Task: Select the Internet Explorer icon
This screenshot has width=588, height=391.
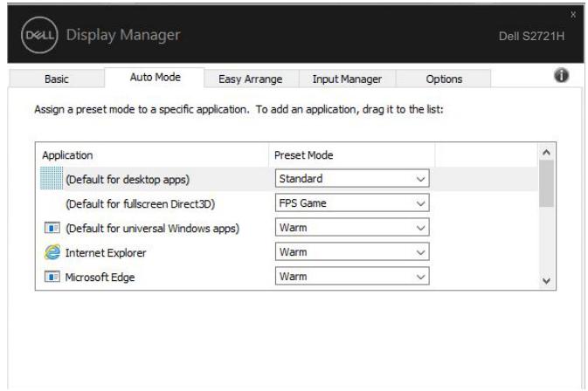Action: pyautogui.click(x=52, y=252)
